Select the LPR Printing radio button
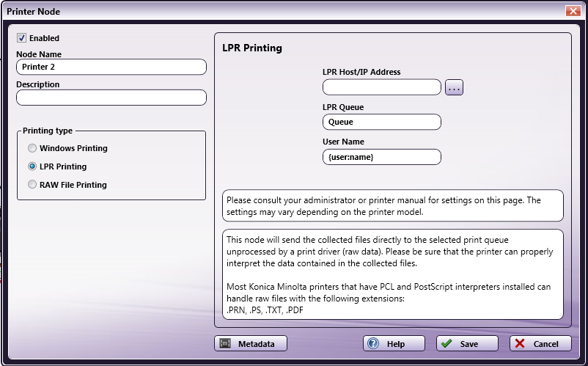The height and width of the screenshot is (366, 588). tap(32, 166)
